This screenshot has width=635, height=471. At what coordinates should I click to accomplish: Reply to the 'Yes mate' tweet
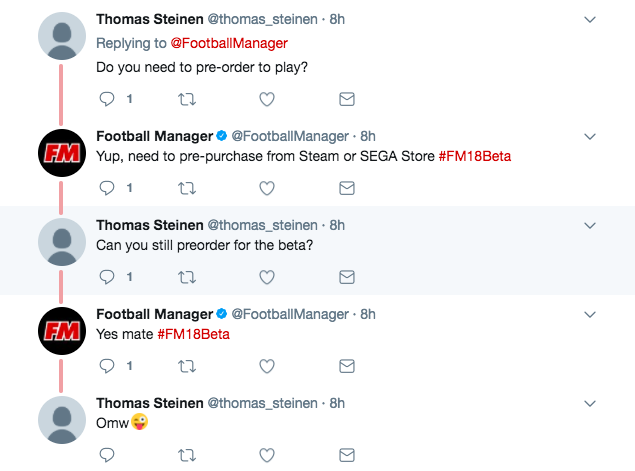(107, 366)
